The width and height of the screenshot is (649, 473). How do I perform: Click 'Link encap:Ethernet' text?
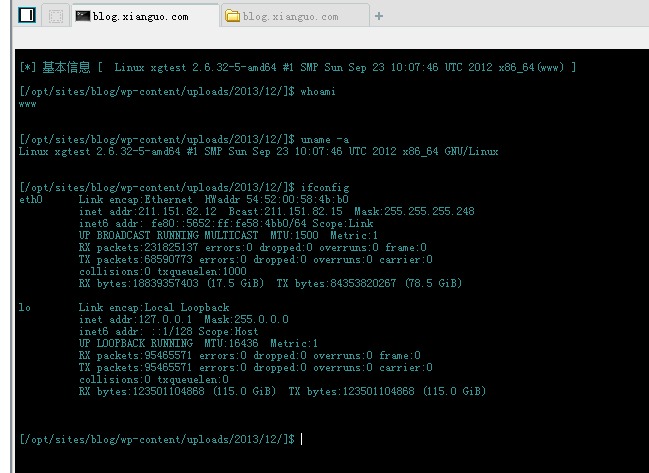coord(136,199)
